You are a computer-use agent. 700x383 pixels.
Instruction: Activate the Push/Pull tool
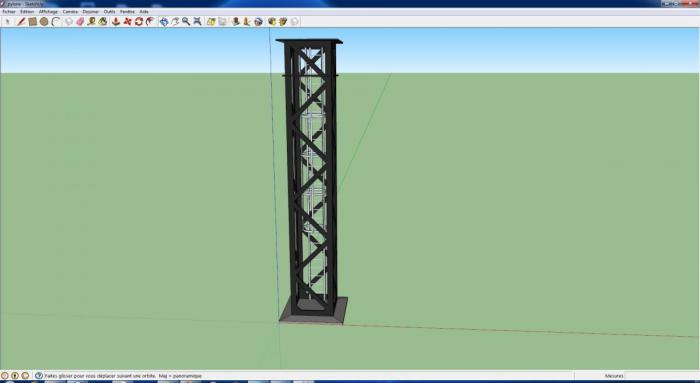[x=116, y=21]
